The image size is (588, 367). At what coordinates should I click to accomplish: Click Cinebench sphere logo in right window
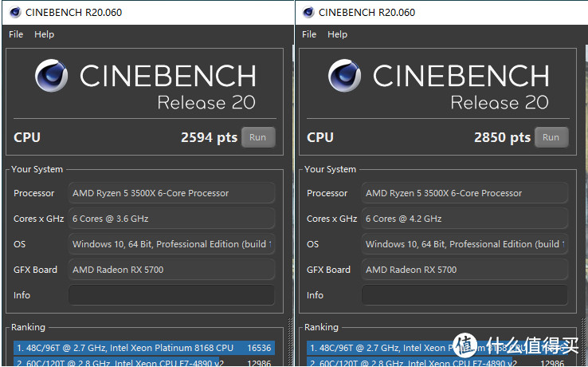[345, 76]
